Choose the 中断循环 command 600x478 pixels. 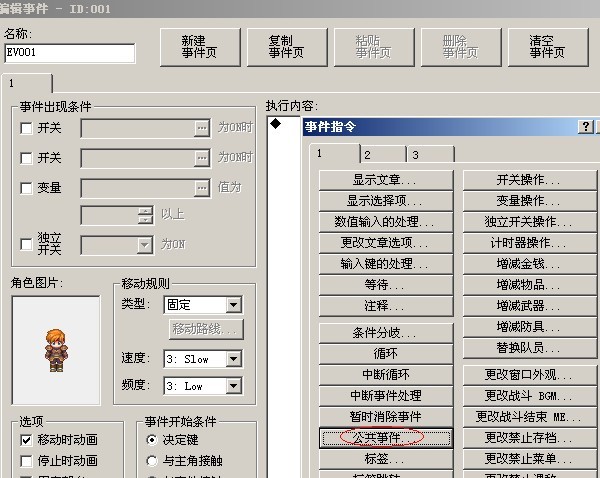pyautogui.click(x=386, y=375)
